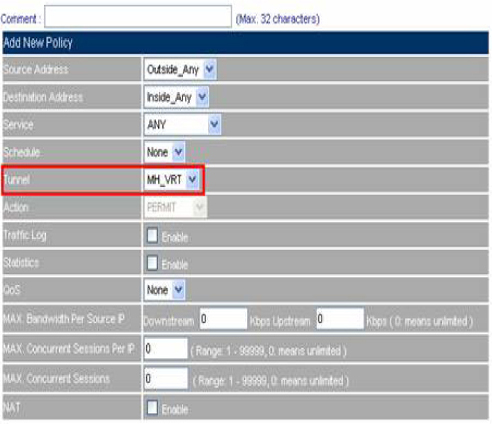Focus the Upstream bandwidth field
492x424 pixels.
(x=340, y=319)
